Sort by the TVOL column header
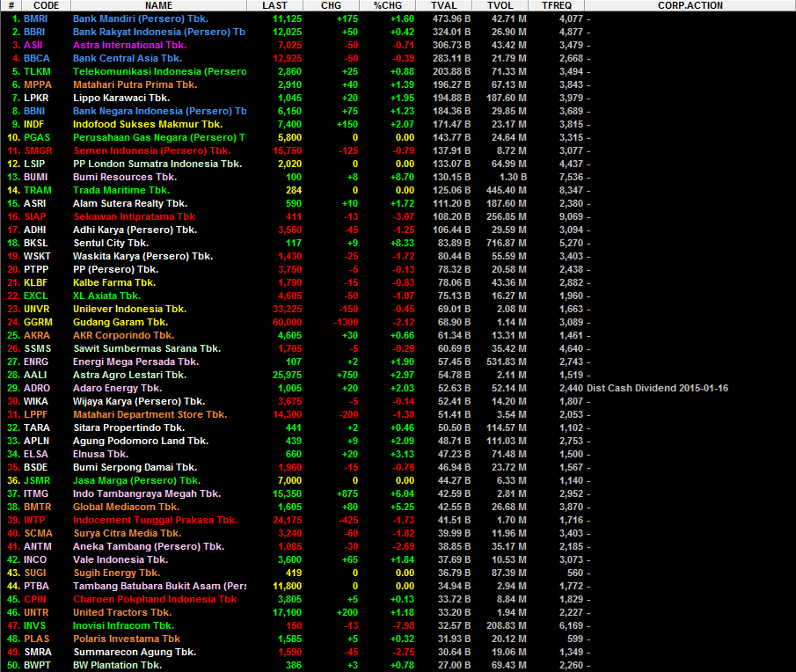The image size is (796, 672). (500, 5)
